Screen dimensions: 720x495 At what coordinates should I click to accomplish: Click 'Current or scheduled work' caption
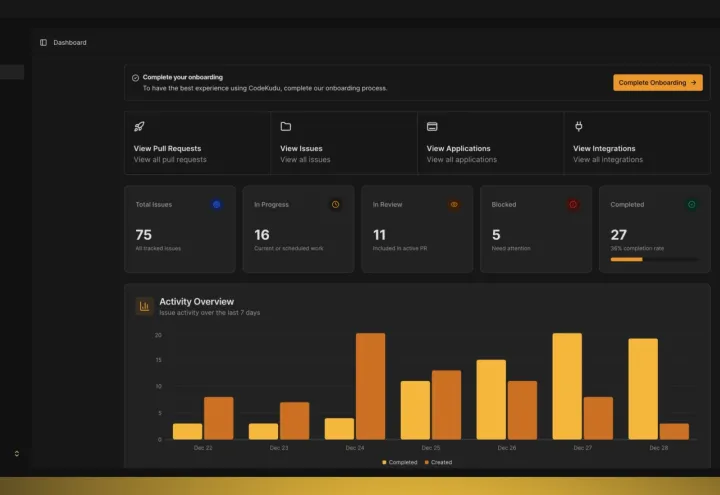click(x=289, y=248)
